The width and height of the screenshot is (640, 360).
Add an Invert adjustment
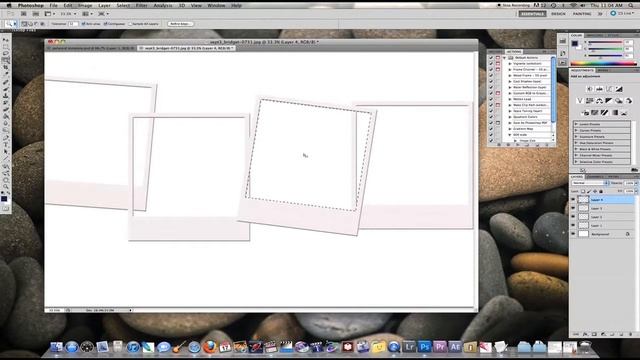click(x=585, y=113)
